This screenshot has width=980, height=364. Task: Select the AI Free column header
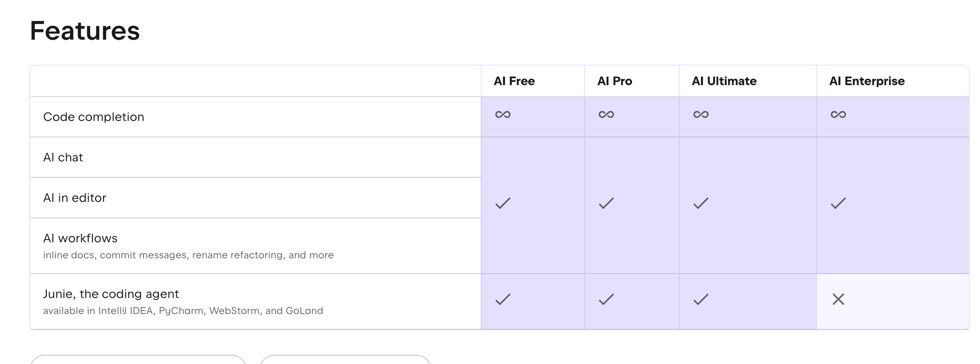pyautogui.click(x=514, y=81)
